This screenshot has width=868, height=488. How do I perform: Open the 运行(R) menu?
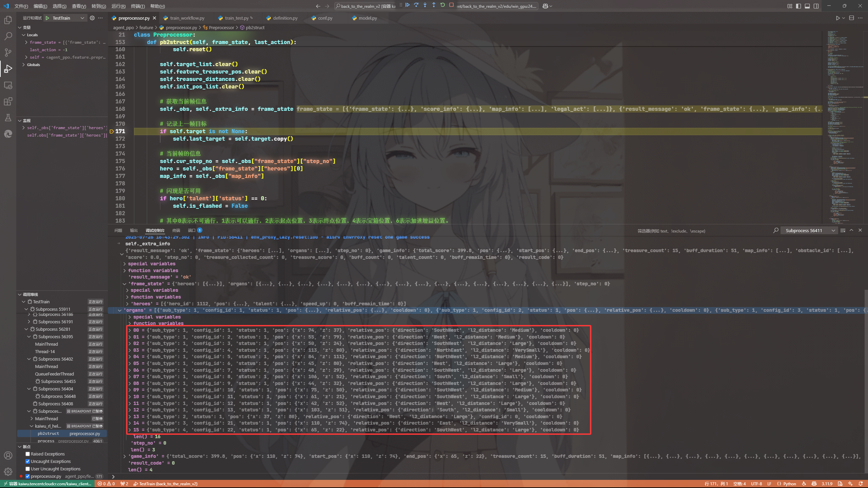118,6
